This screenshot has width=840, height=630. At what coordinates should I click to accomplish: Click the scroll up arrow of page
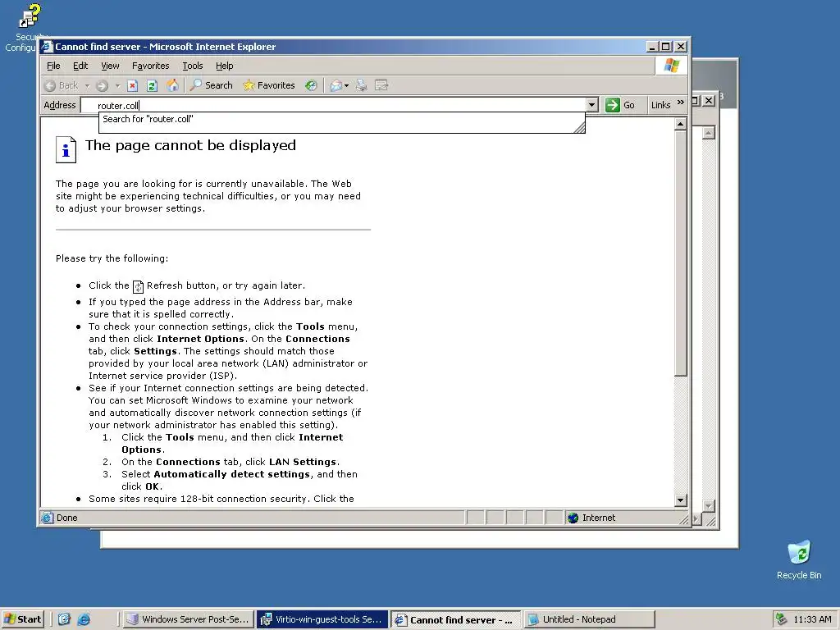(x=680, y=125)
